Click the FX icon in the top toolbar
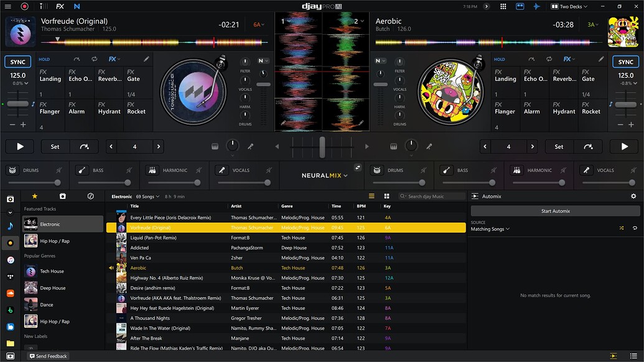The image size is (644, 362). [60, 6]
